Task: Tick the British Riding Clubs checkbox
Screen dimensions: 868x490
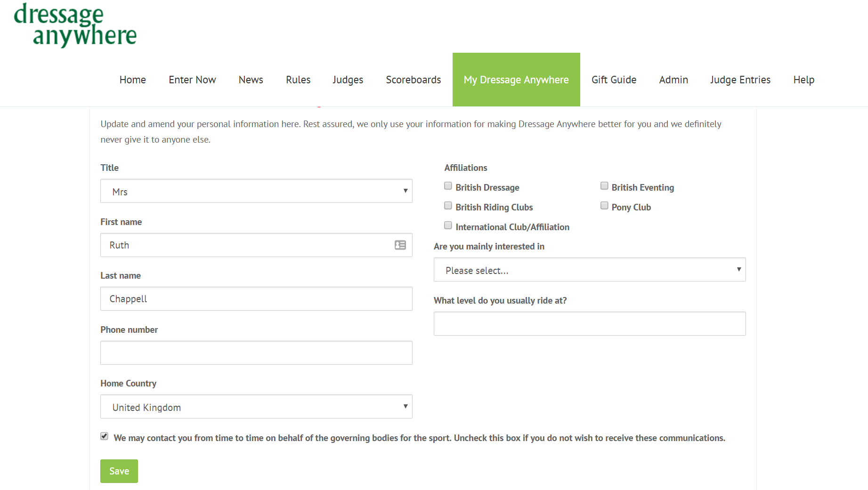Action: 448,206
